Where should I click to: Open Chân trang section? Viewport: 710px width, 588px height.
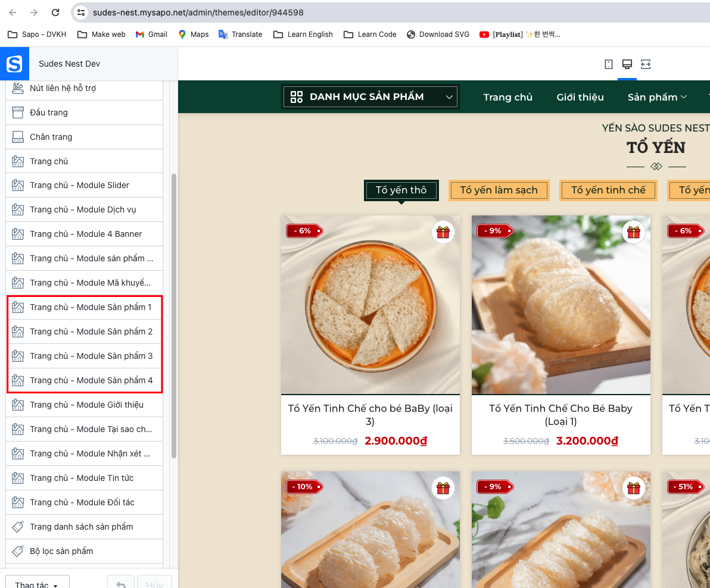84,137
